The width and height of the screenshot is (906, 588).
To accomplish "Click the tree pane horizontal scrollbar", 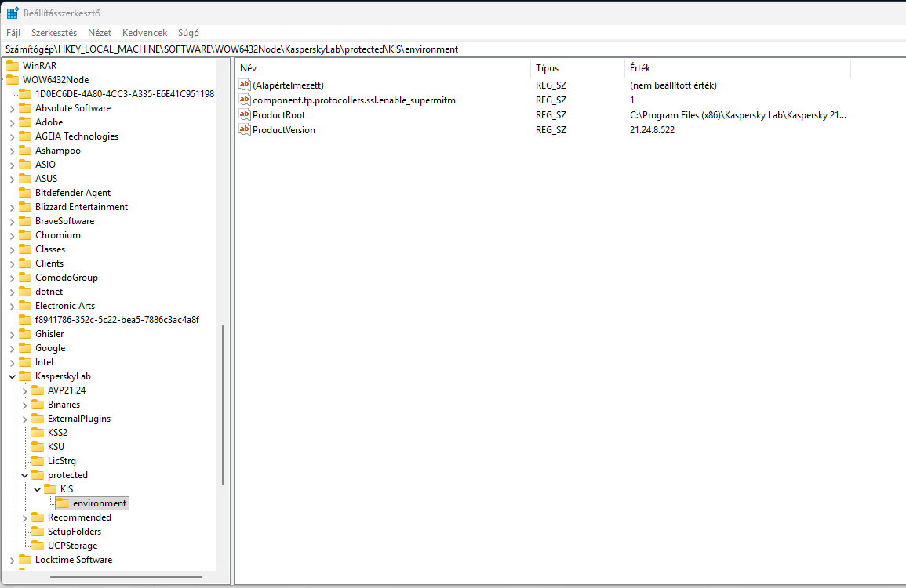I will coord(126,576).
